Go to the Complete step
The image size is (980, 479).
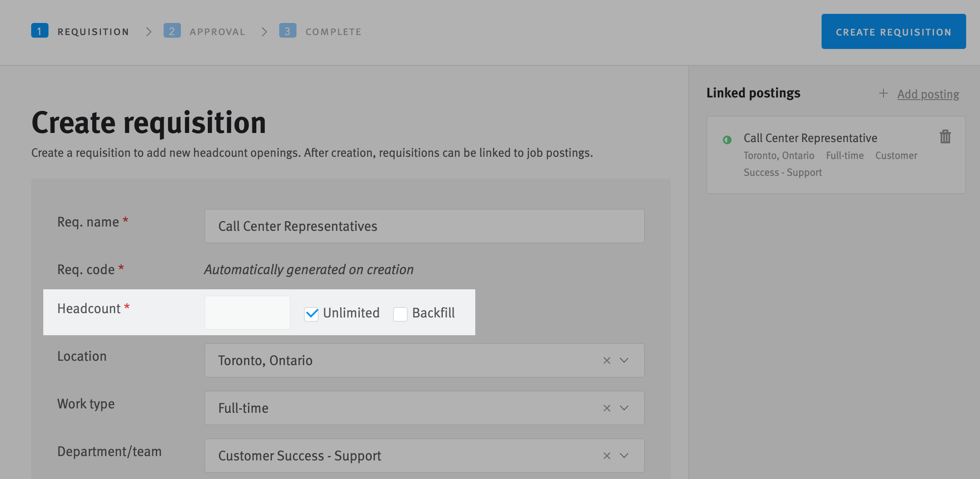[333, 31]
